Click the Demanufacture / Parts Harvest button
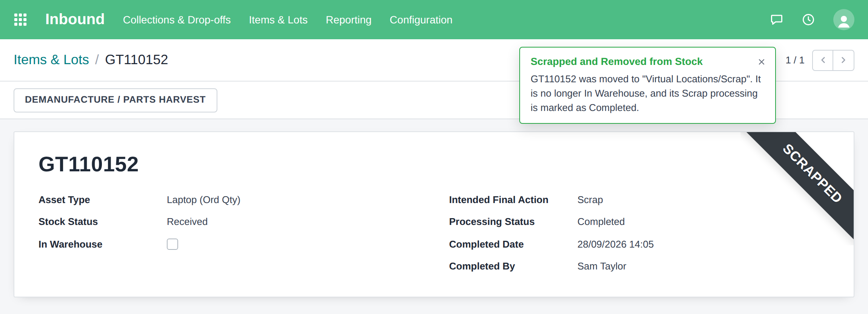The height and width of the screenshot is (314, 868). (115, 100)
